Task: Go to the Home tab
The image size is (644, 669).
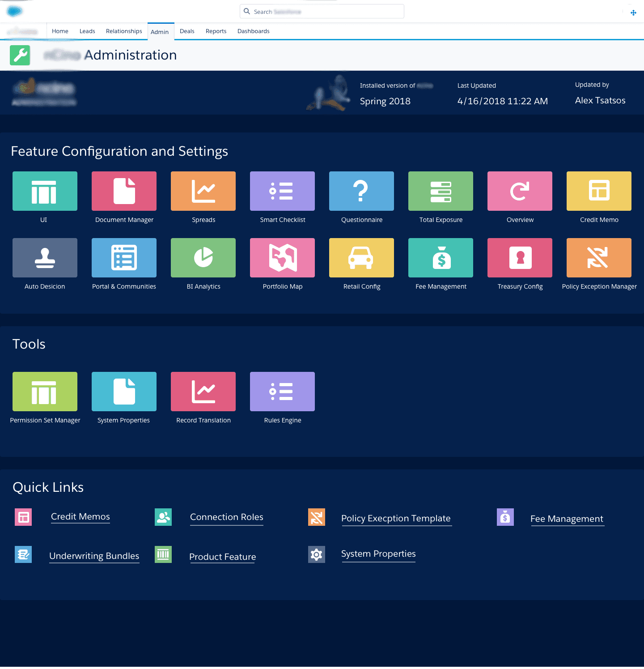Action: pyautogui.click(x=60, y=31)
